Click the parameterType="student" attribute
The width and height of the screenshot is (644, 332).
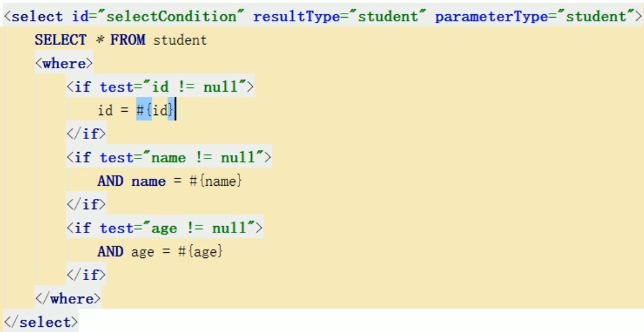click(535, 17)
